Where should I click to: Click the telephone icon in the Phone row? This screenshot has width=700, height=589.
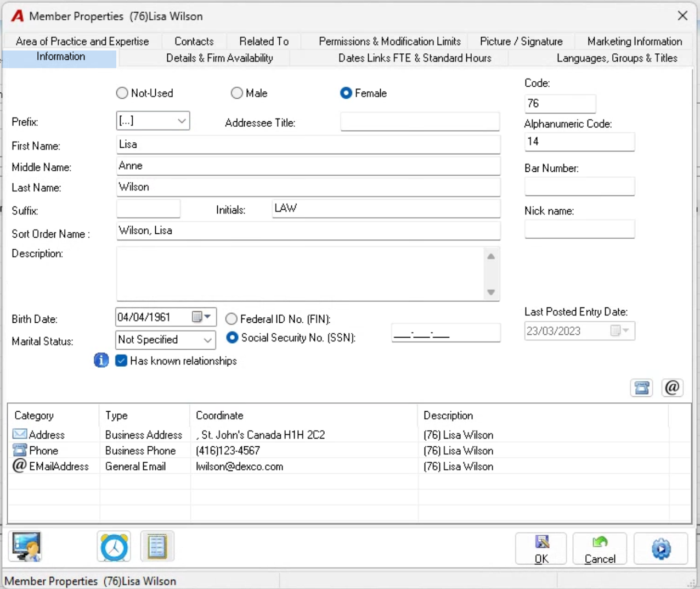tap(20, 450)
